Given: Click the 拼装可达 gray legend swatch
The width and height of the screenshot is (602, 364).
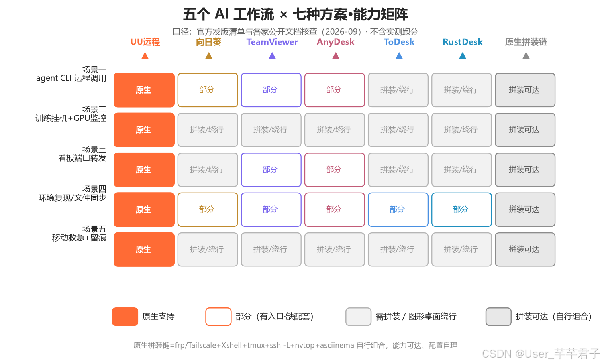Looking at the screenshot, I should (x=498, y=317).
